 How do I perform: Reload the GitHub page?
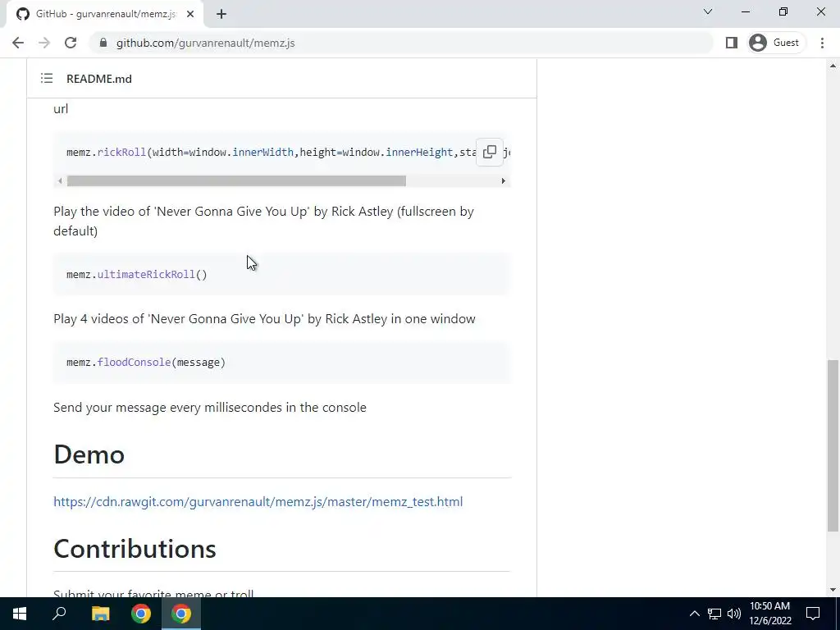(71, 43)
